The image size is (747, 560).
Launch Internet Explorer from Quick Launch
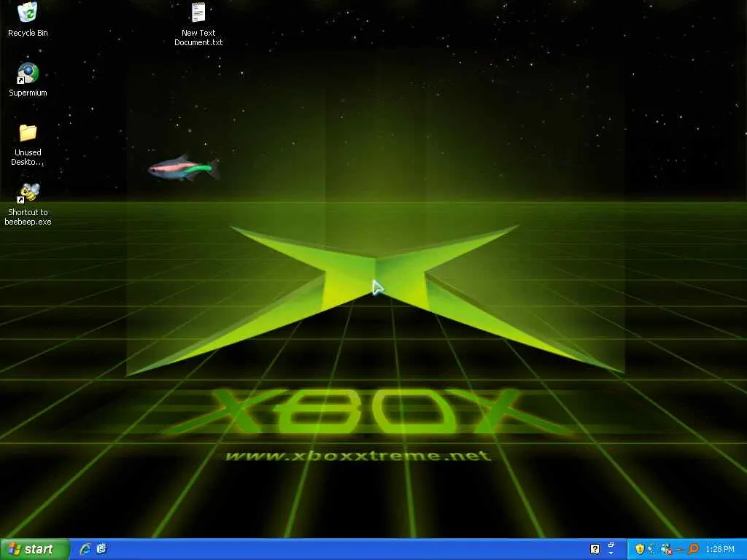coord(86,549)
